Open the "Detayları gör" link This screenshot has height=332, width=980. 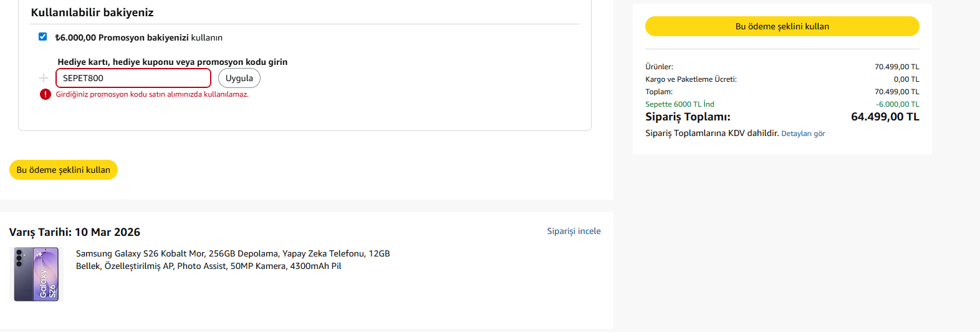click(803, 134)
